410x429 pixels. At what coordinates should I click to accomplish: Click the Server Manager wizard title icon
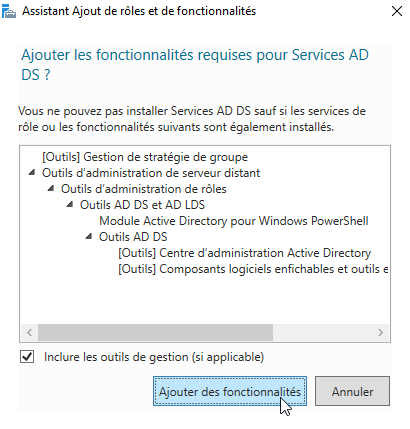9,11
